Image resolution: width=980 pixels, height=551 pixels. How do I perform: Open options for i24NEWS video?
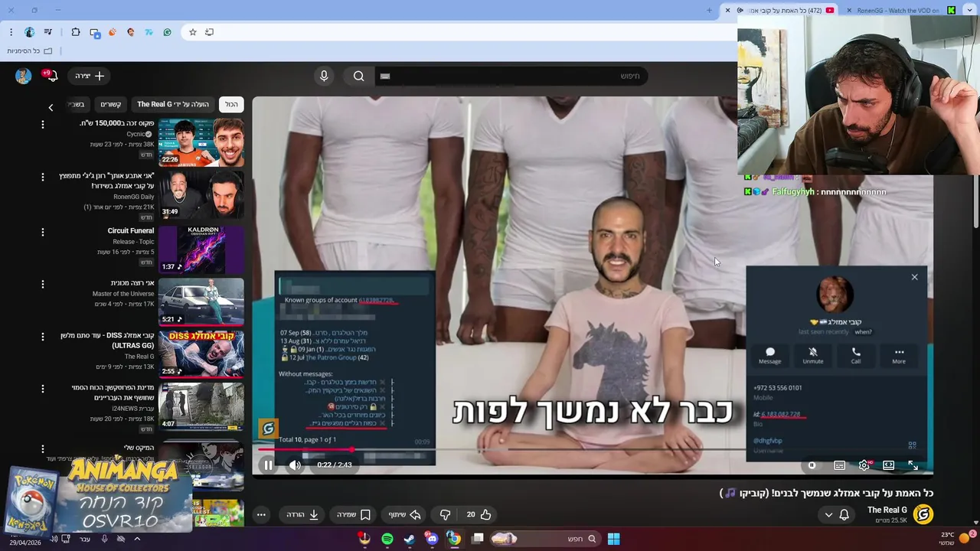pos(43,389)
